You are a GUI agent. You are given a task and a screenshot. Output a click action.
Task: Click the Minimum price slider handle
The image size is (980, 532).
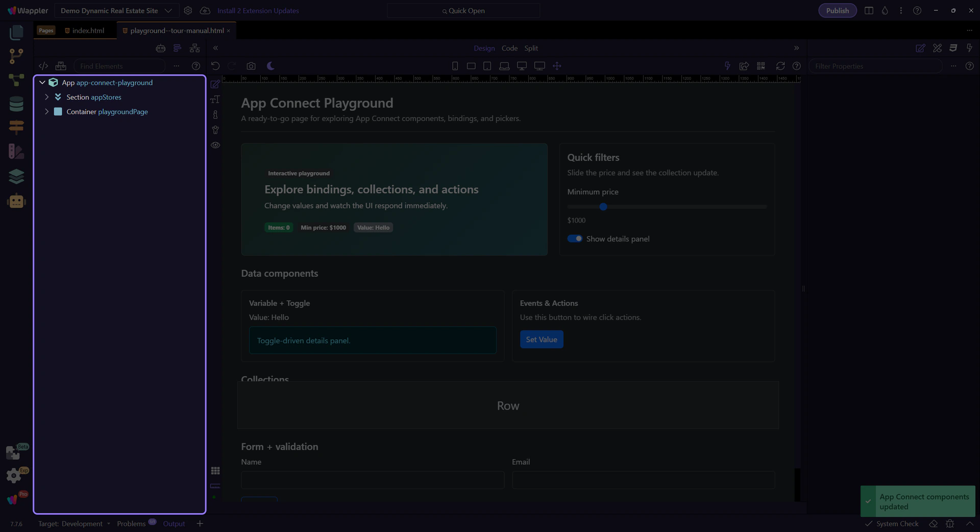(x=603, y=207)
